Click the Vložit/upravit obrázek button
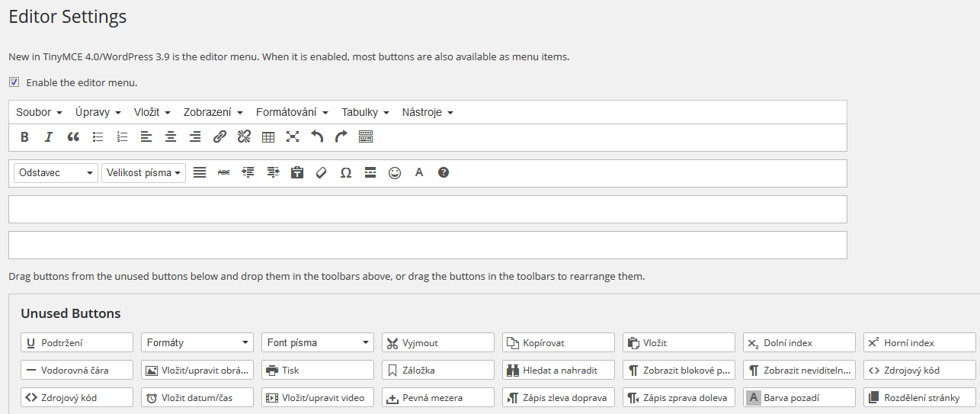Screen dimensions: 980x414 pos(197,371)
